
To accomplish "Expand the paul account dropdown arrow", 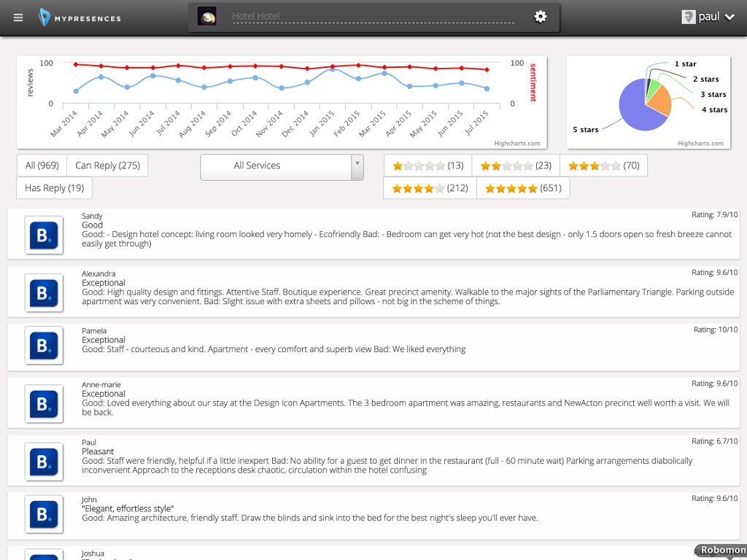I will (x=729, y=17).
